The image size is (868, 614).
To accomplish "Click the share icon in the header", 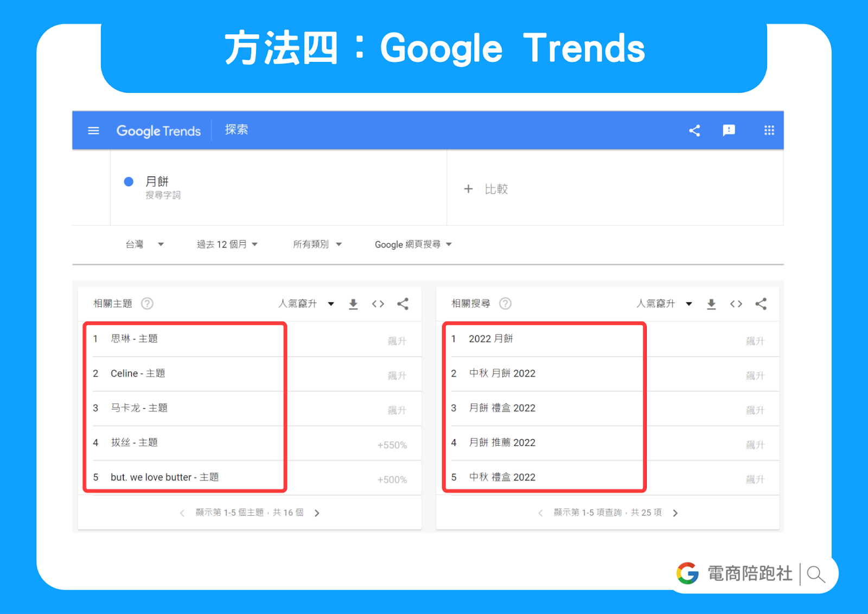I will pos(694,130).
